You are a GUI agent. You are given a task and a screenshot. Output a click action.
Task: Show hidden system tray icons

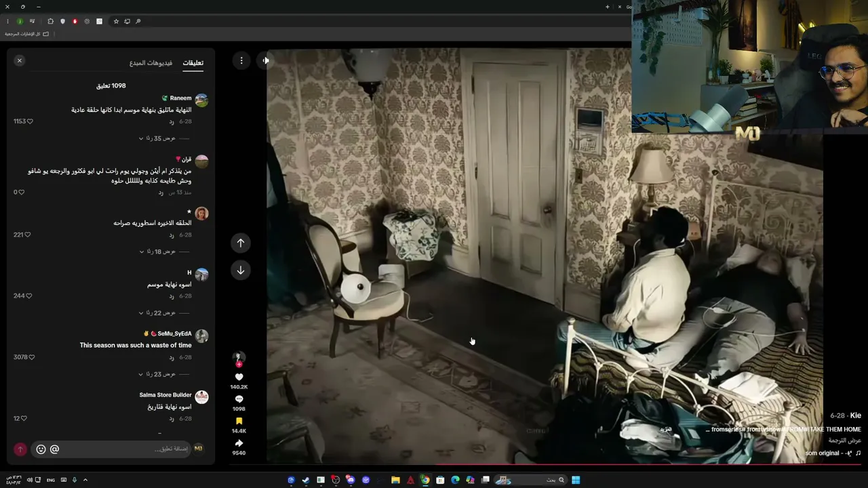(85, 480)
